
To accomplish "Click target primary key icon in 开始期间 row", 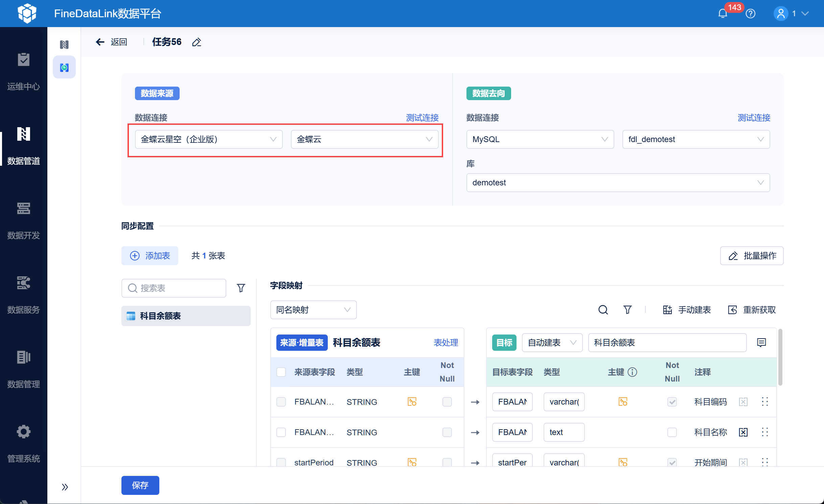I will pos(623,462).
